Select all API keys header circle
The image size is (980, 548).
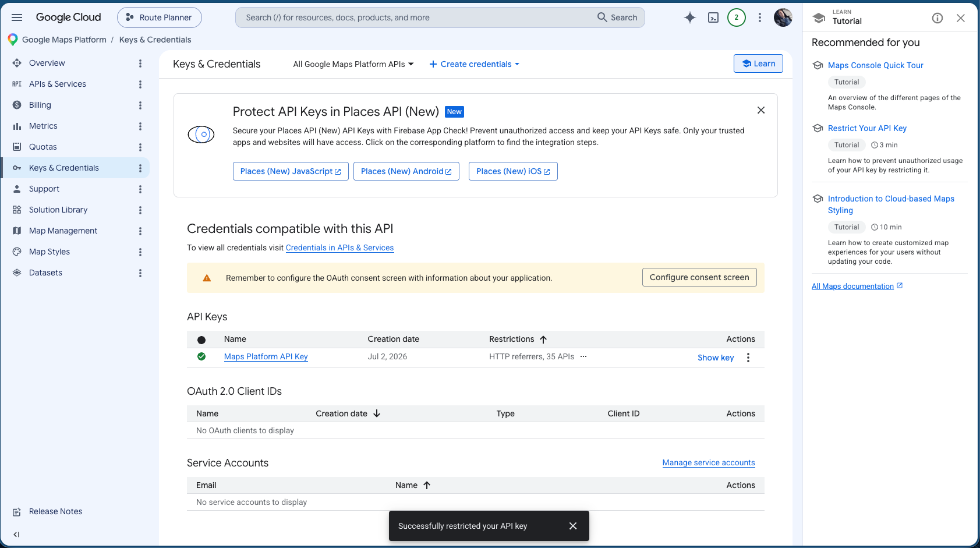201,340
